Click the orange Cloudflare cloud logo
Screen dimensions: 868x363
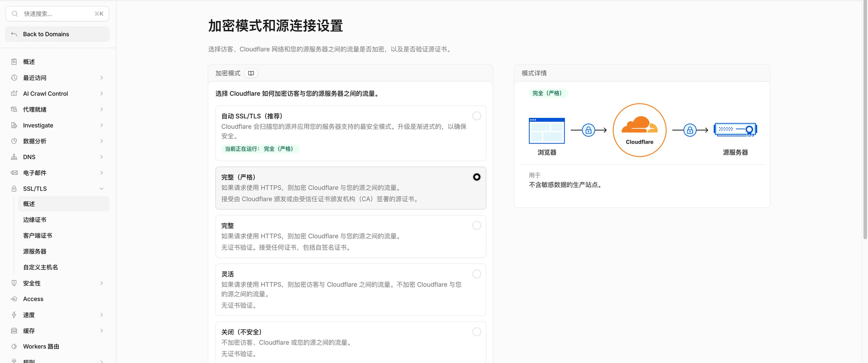[x=639, y=125]
